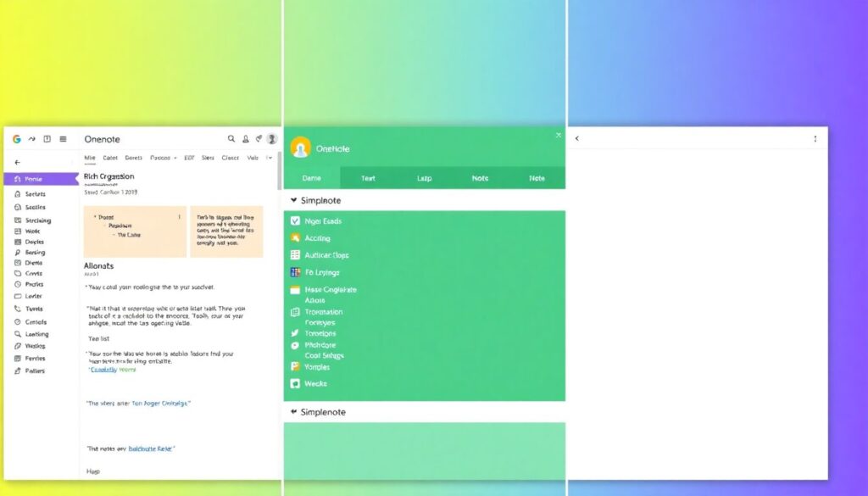
Task: Open the round profile avatar in the Onenote header
Action: [x=271, y=139]
